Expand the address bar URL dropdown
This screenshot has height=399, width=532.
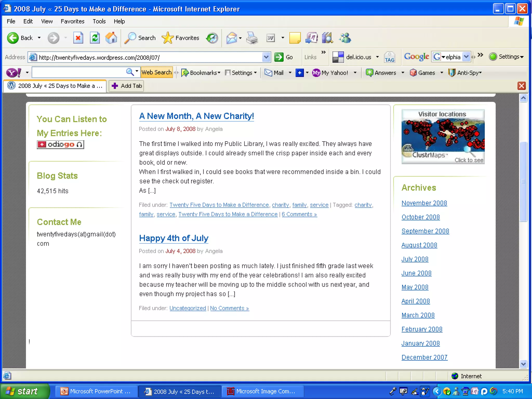click(266, 57)
